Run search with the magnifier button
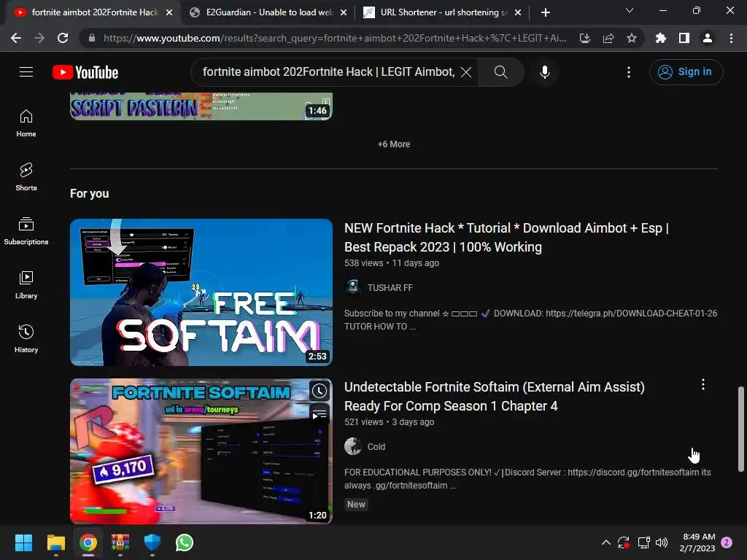The width and height of the screenshot is (747, 560). 500,72
